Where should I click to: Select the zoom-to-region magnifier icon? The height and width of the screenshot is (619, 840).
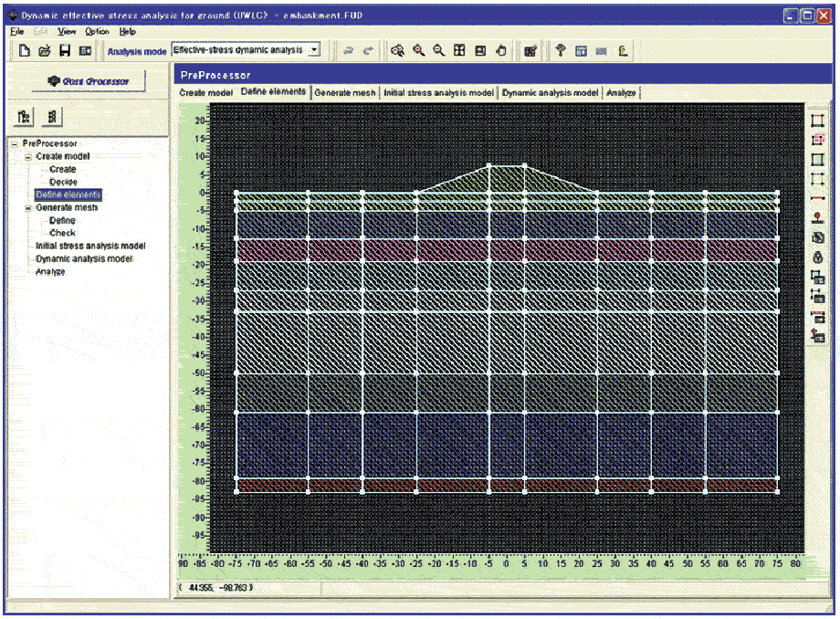pyautogui.click(x=397, y=51)
